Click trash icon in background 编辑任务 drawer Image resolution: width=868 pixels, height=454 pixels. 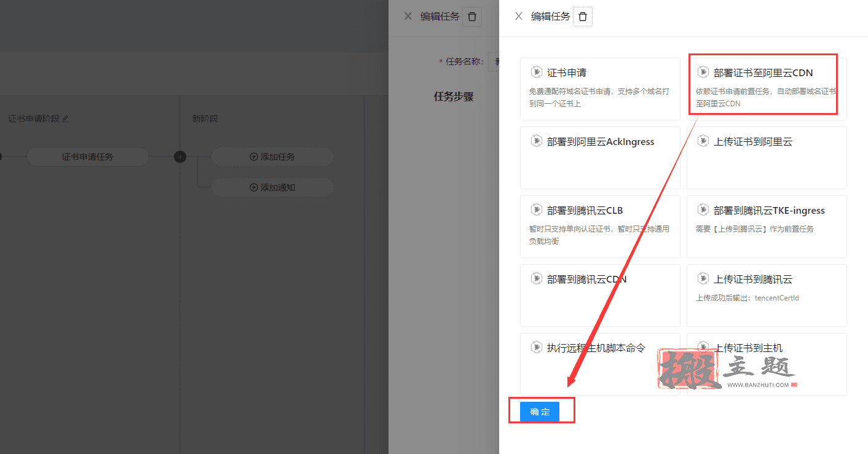click(472, 17)
